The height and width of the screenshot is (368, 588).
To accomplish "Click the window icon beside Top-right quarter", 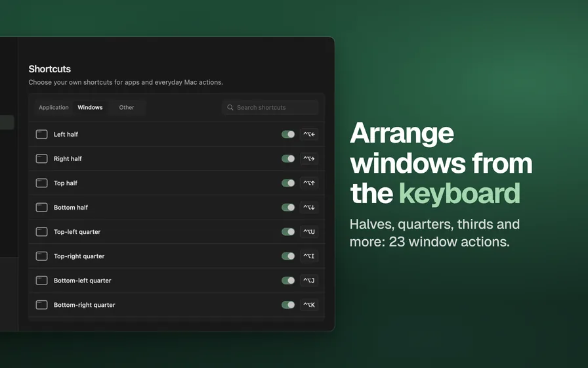I will coord(41,256).
